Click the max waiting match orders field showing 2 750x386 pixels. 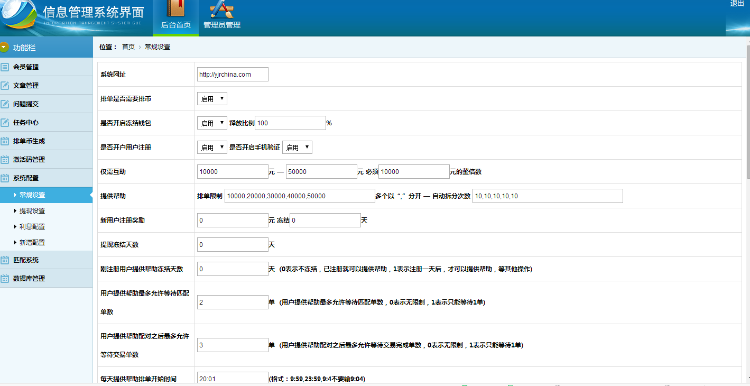tap(232, 302)
